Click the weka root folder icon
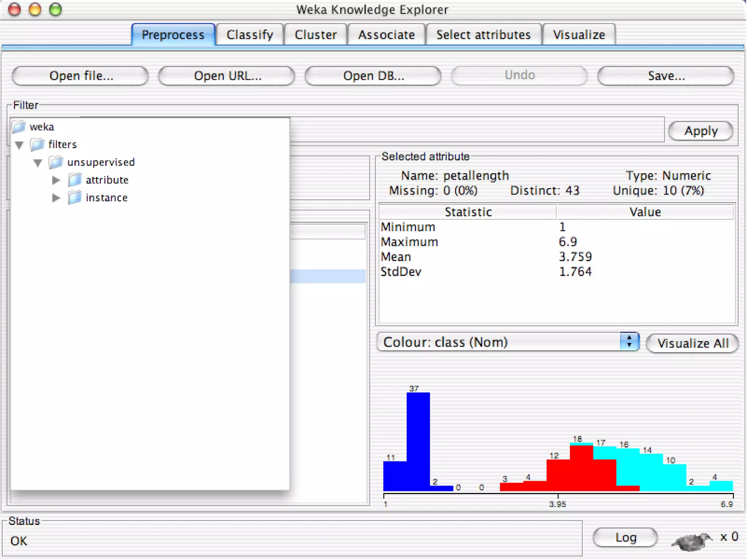This screenshot has width=747, height=560. pyautogui.click(x=19, y=127)
